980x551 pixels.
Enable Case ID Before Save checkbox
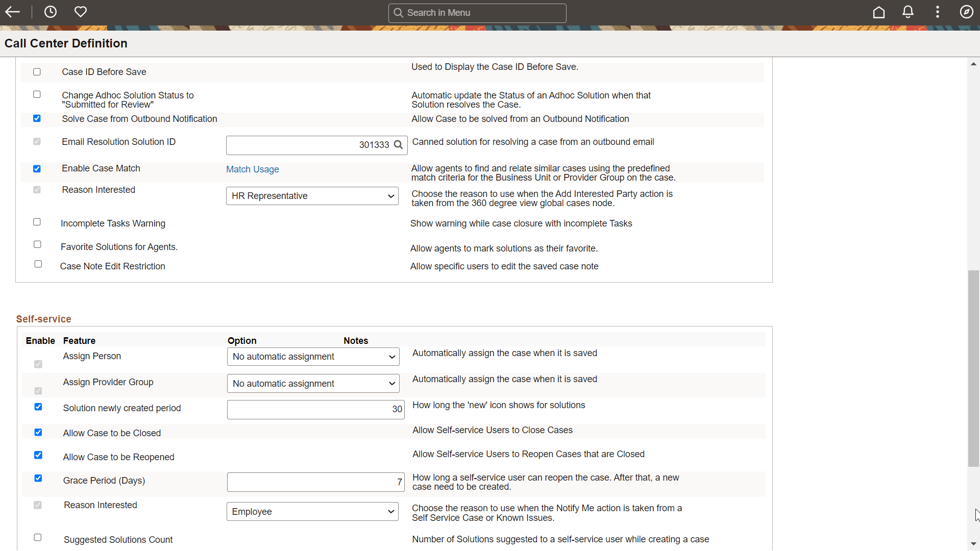tap(37, 72)
